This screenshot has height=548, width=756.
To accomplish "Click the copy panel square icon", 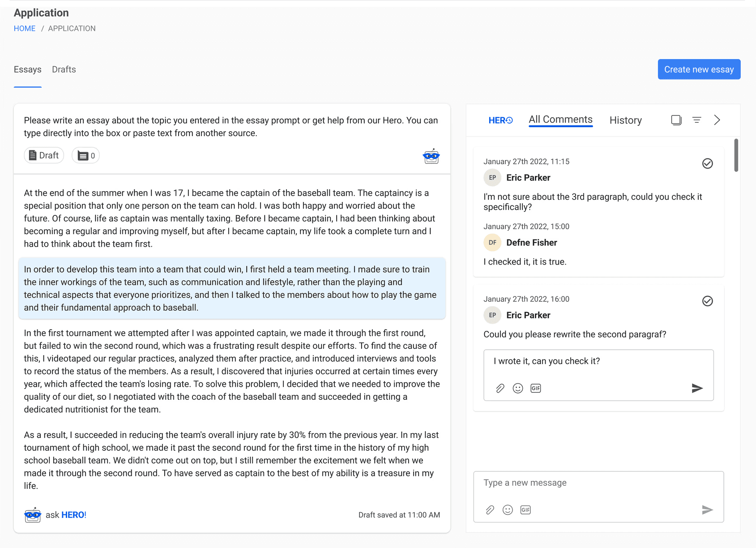I will 676,120.
